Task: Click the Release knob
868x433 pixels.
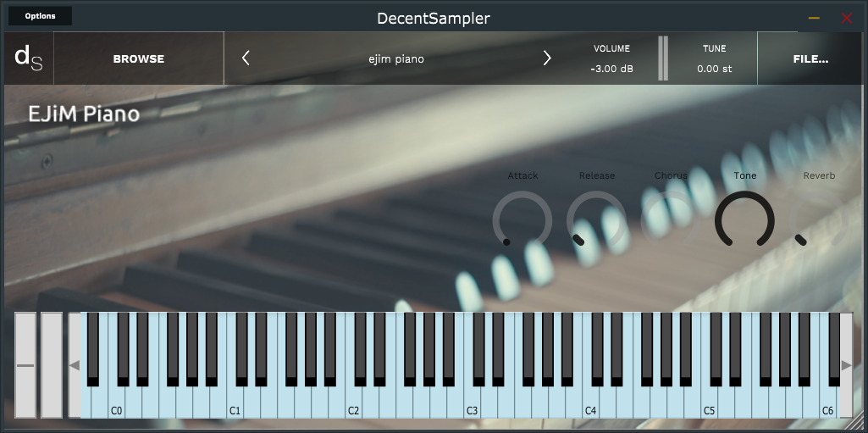Action: (596, 219)
